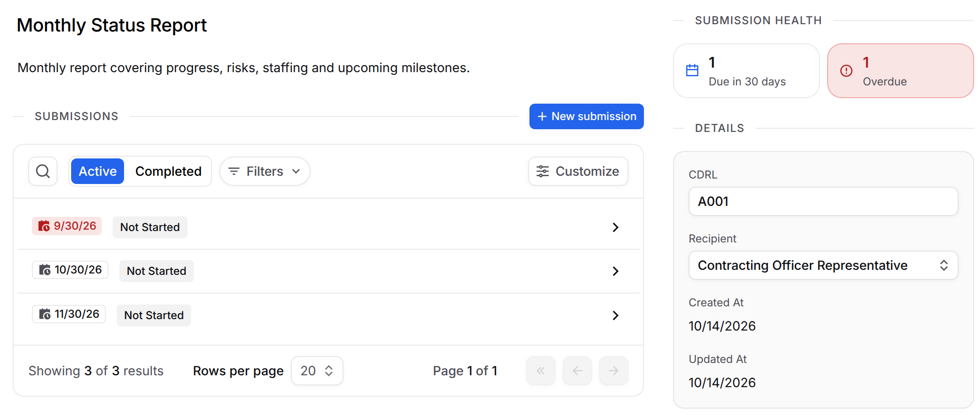Click the Monthly Status Report title
This screenshot has width=980, height=415.
(112, 25)
